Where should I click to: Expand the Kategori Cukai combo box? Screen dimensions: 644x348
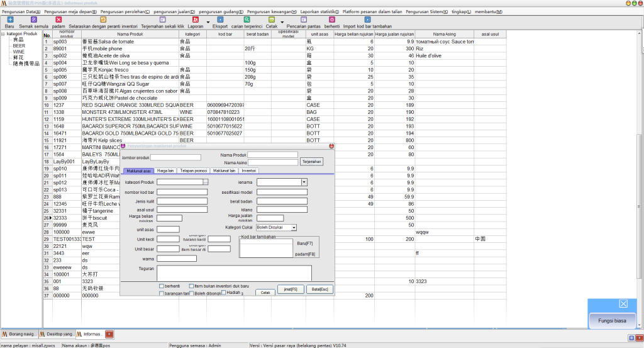(x=294, y=227)
